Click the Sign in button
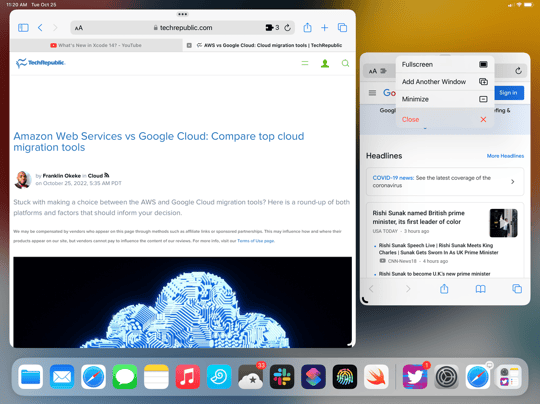The width and height of the screenshot is (540, 404). [508, 93]
